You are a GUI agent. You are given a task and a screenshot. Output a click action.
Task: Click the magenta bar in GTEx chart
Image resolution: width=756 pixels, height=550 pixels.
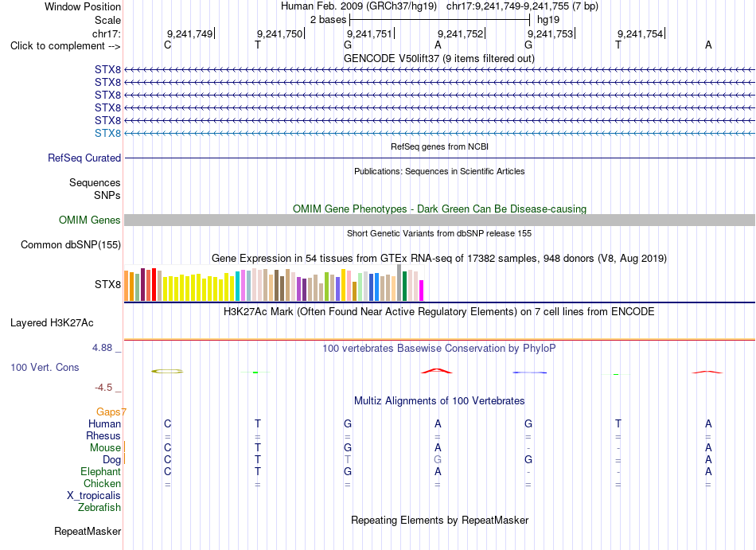coord(421,291)
